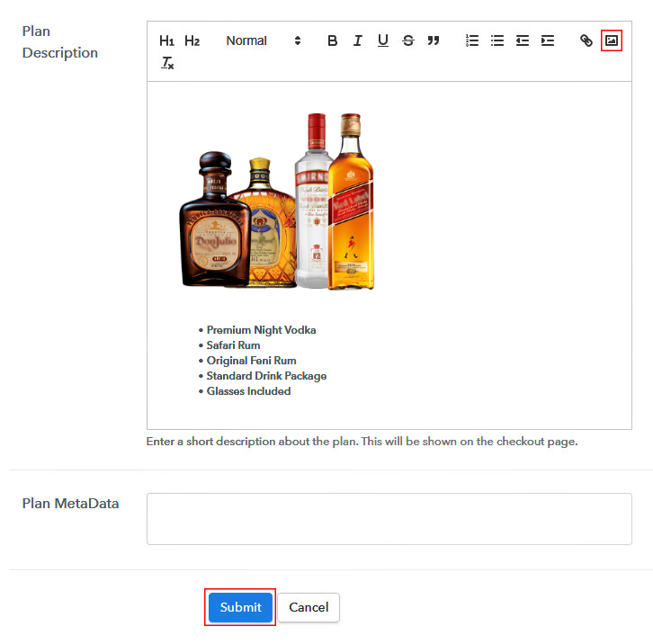Toggle underline formatting
The width and height of the screenshot is (653, 644).
point(383,40)
